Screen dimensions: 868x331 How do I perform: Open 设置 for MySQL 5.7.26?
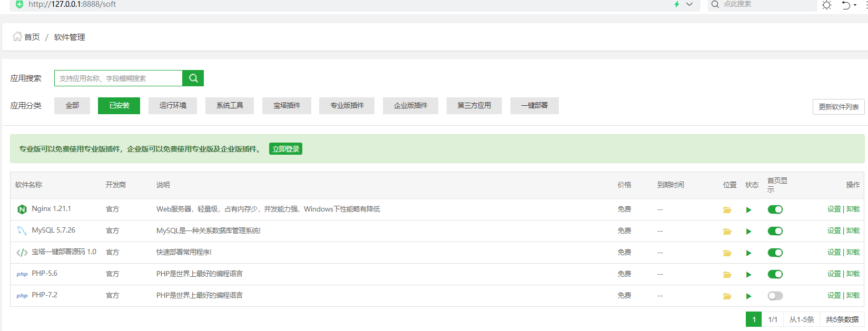[834, 231]
